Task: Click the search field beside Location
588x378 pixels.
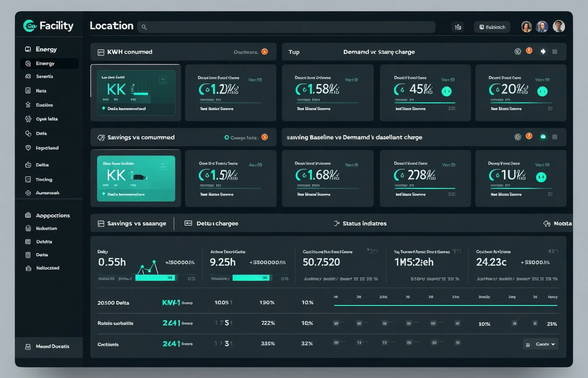Action: 286,27
